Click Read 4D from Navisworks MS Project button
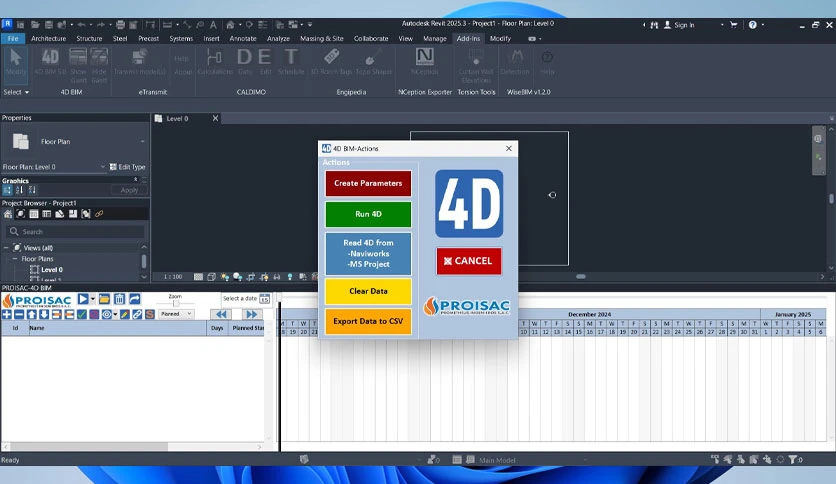The width and height of the screenshot is (836, 484). pyautogui.click(x=368, y=253)
